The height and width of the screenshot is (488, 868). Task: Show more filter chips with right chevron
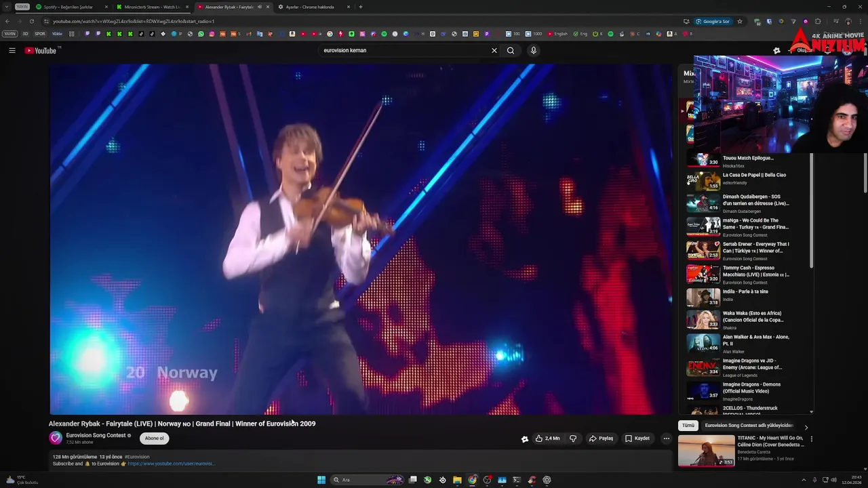[806, 427]
